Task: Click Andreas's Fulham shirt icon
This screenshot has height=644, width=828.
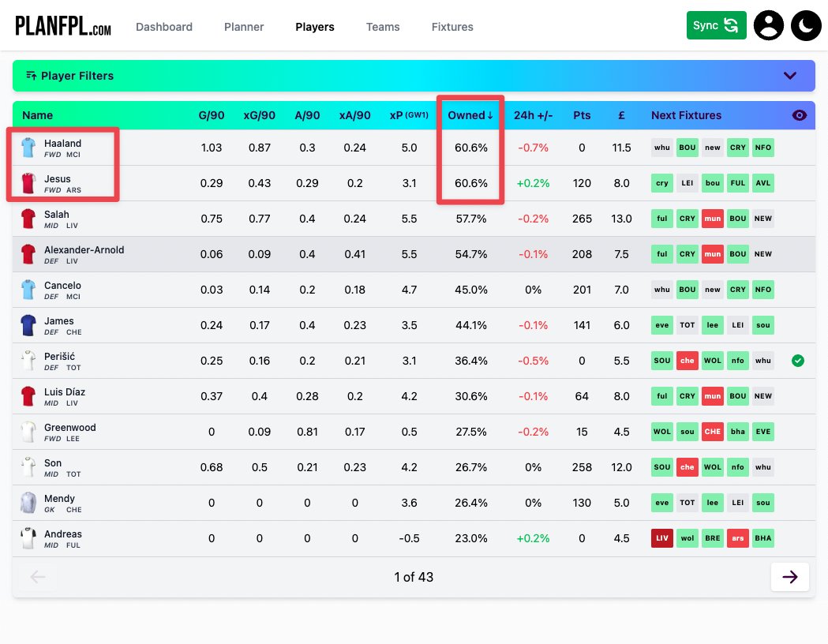Action: tap(28, 538)
